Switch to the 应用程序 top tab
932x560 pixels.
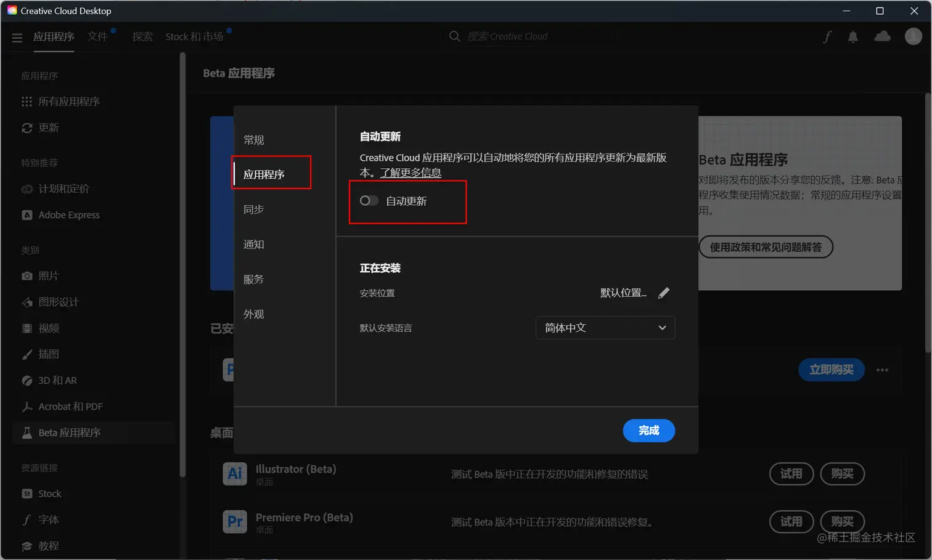point(54,37)
